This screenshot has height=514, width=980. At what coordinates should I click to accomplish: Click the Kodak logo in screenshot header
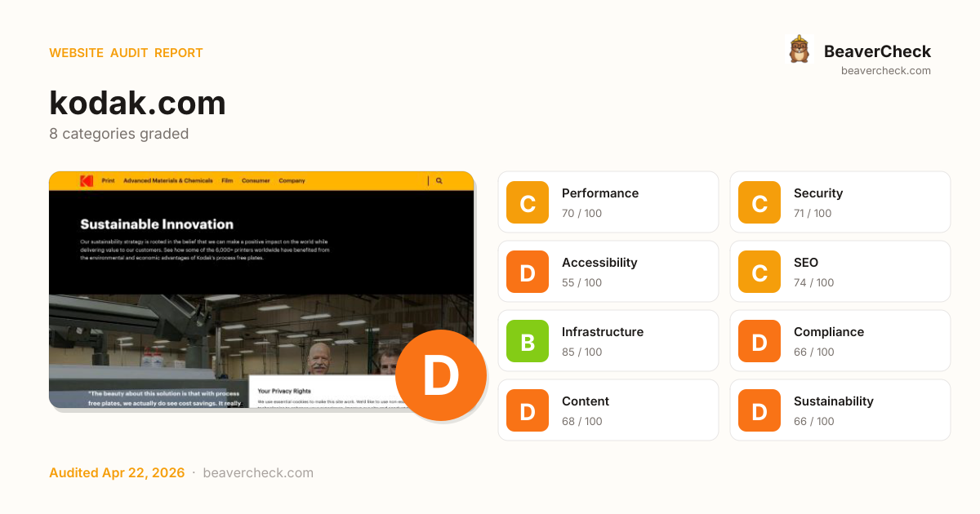pos(87,181)
